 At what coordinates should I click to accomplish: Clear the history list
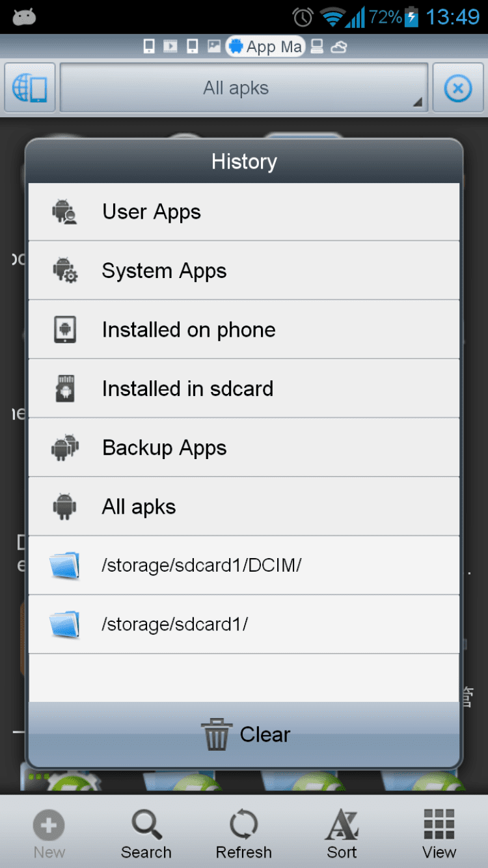pyautogui.click(x=244, y=735)
